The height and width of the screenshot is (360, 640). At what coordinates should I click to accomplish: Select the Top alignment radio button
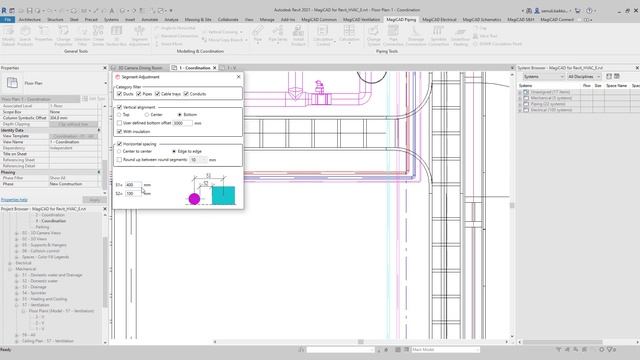(x=119, y=115)
